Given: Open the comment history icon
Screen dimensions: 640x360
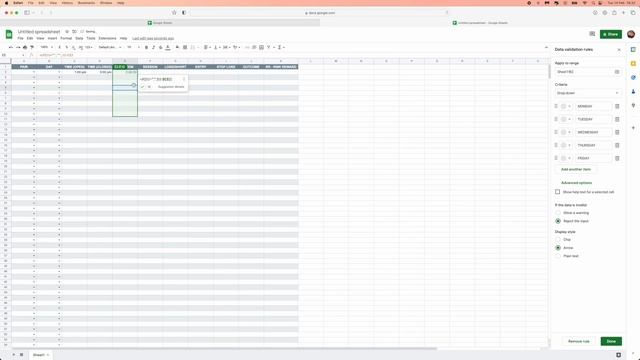Looking at the screenshot, I should coord(592,34).
